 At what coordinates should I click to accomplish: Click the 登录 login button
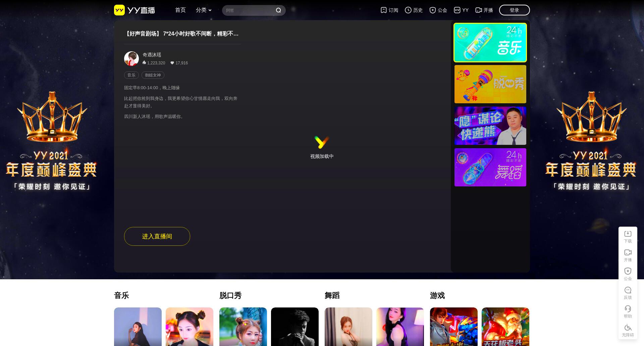click(514, 10)
